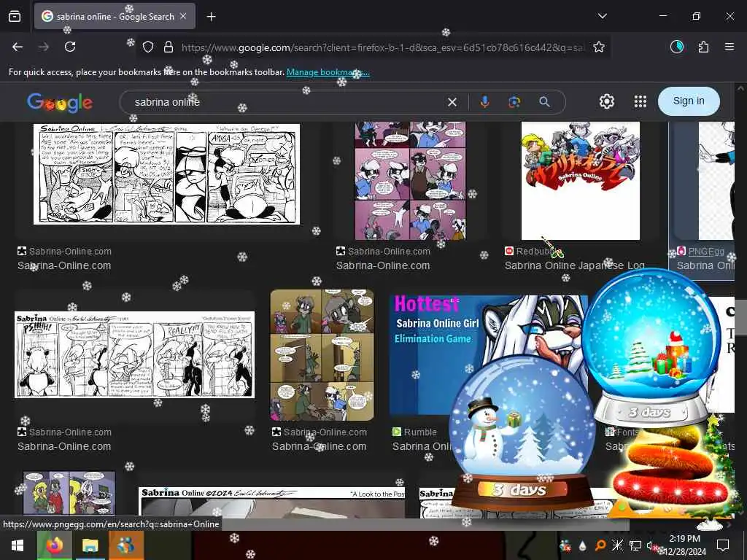Click the Sabrina Online Japanese Log caption
The image size is (747, 560).
pos(575,265)
